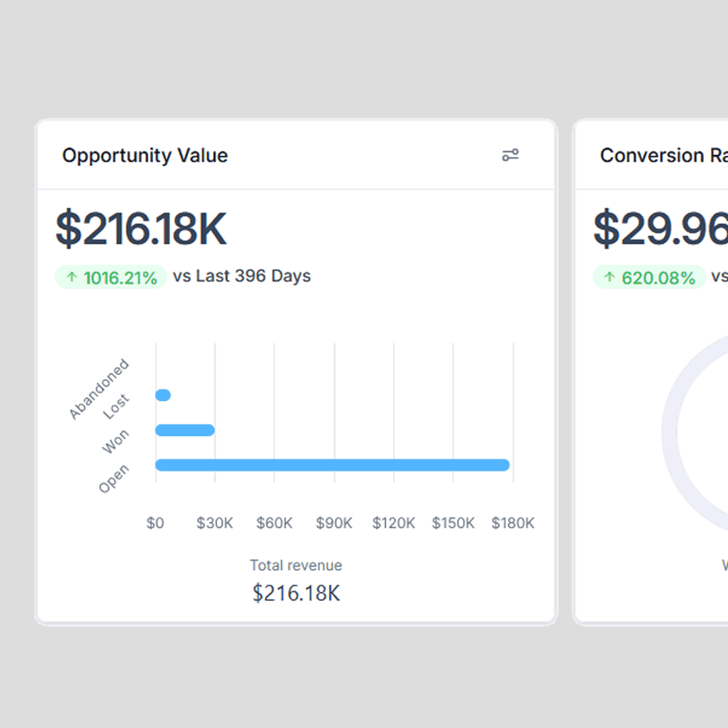This screenshot has height=728, width=728.
Task: Click the $216.18K total below chart
Action: tap(296, 593)
